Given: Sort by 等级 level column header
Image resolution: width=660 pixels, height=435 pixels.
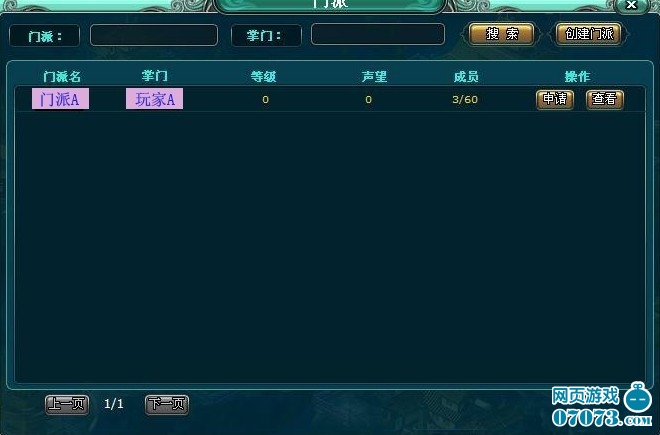Looking at the screenshot, I should pos(263,77).
